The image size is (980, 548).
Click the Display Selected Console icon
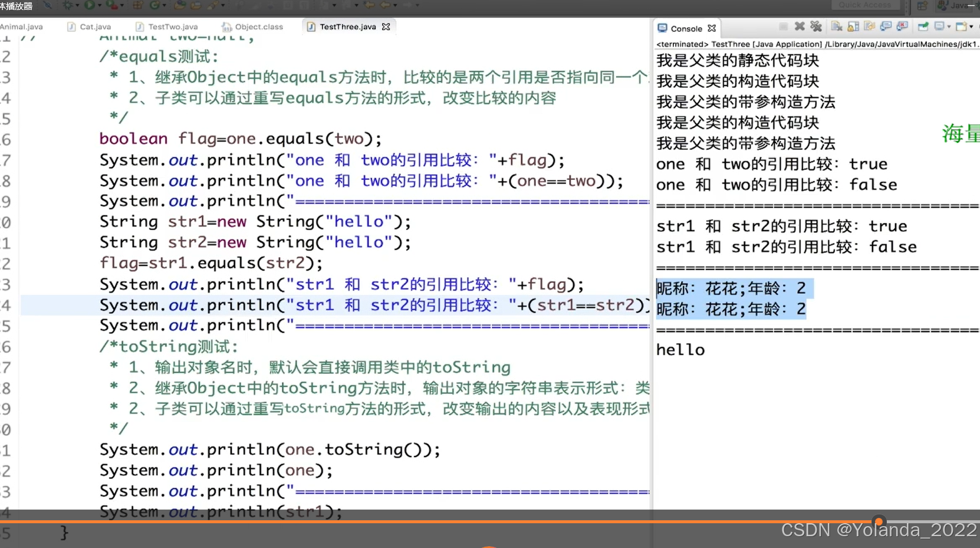point(939,27)
